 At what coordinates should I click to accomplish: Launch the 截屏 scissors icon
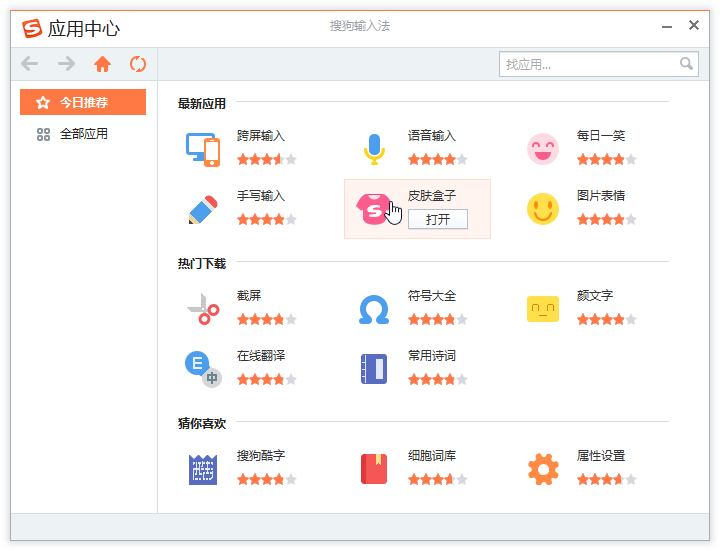pos(203,309)
